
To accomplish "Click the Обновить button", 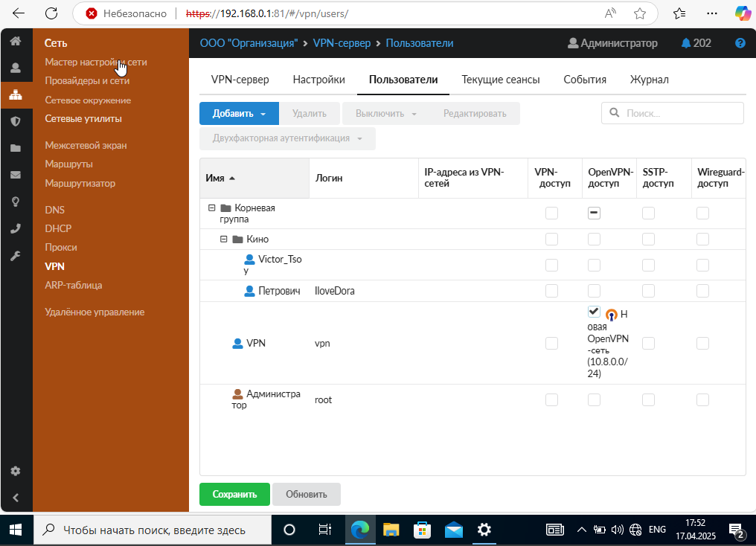I will [x=306, y=495].
